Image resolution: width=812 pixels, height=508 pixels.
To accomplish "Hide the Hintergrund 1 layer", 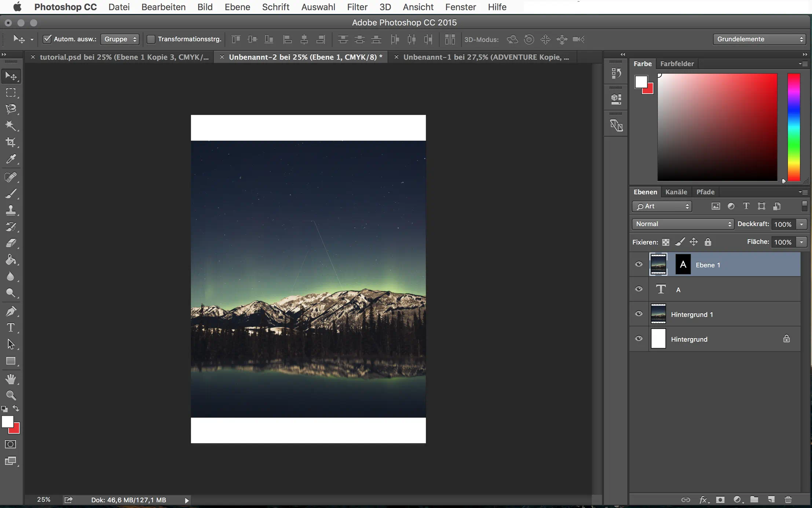I will 639,314.
